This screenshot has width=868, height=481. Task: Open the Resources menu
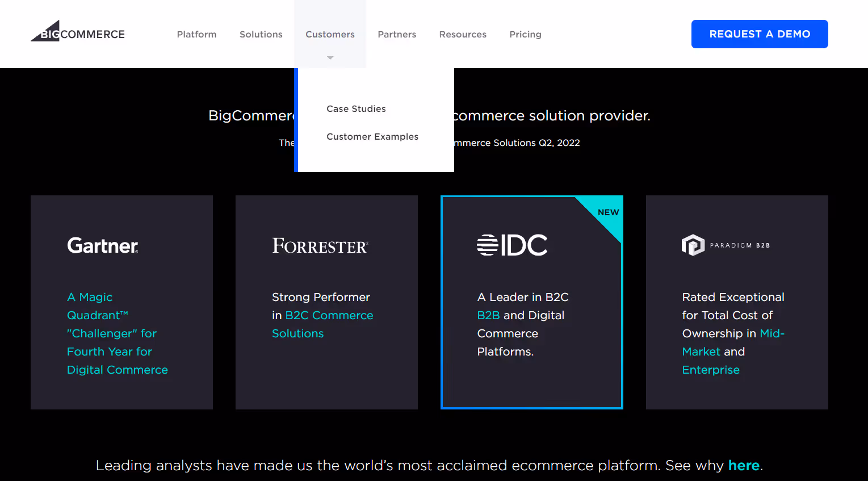(x=463, y=34)
